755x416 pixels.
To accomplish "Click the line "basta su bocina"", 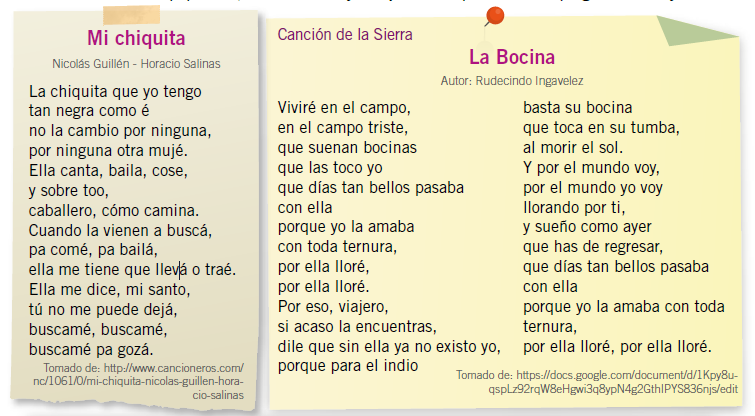I will click(x=574, y=106).
